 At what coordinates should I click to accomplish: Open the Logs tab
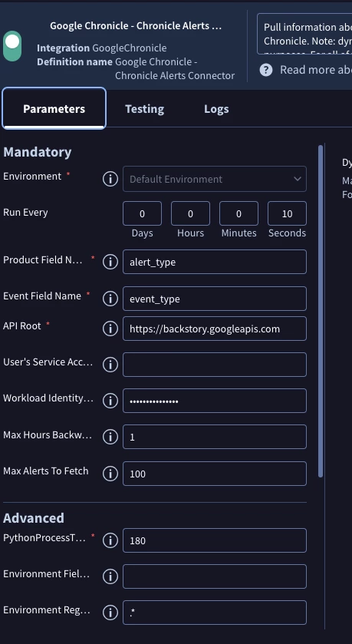(x=216, y=109)
